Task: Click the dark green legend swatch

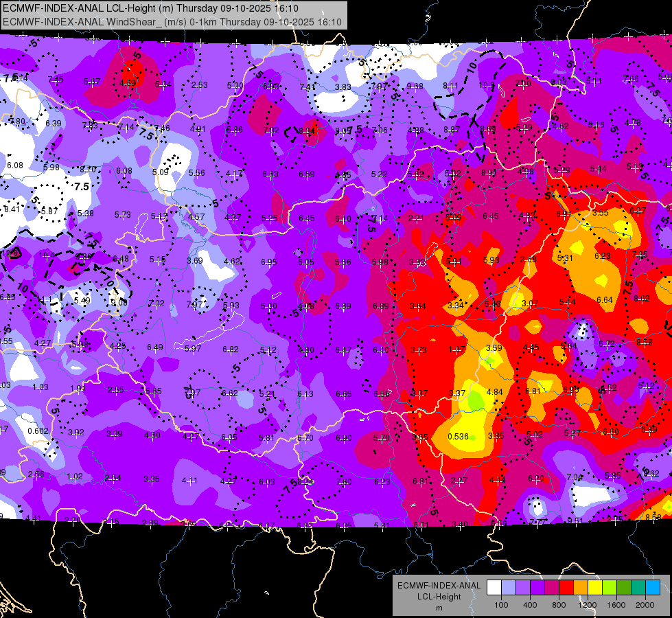Action: coord(624,587)
